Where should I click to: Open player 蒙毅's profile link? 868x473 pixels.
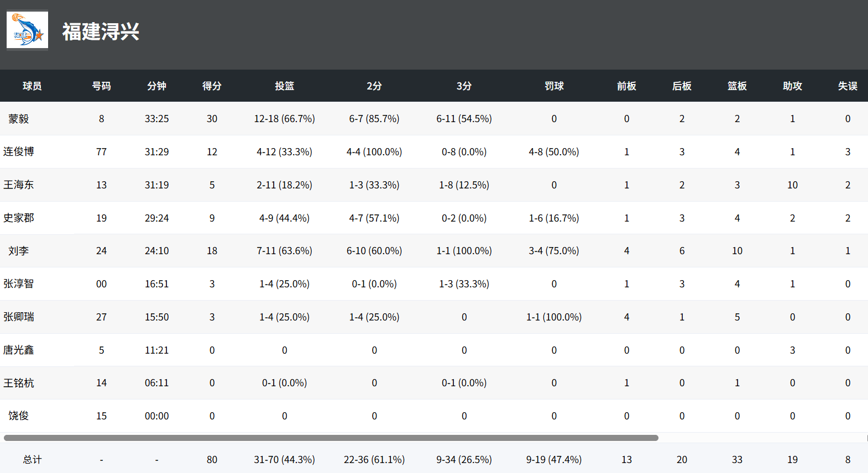(x=19, y=119)
